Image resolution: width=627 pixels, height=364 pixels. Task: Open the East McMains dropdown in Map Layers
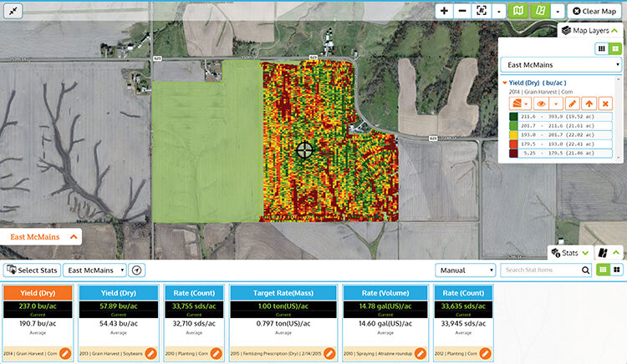561,64
